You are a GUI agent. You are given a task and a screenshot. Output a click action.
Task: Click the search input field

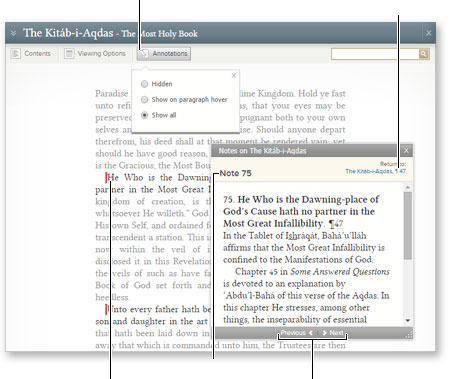point(375,54)
